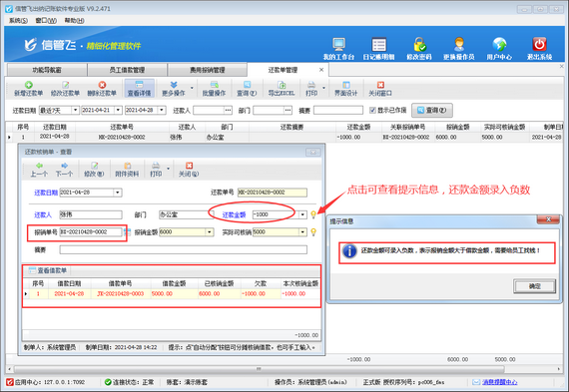The image size is (569, 392).
Task: Click the 退出系统 power icon
Action: (x=539, y=45)
